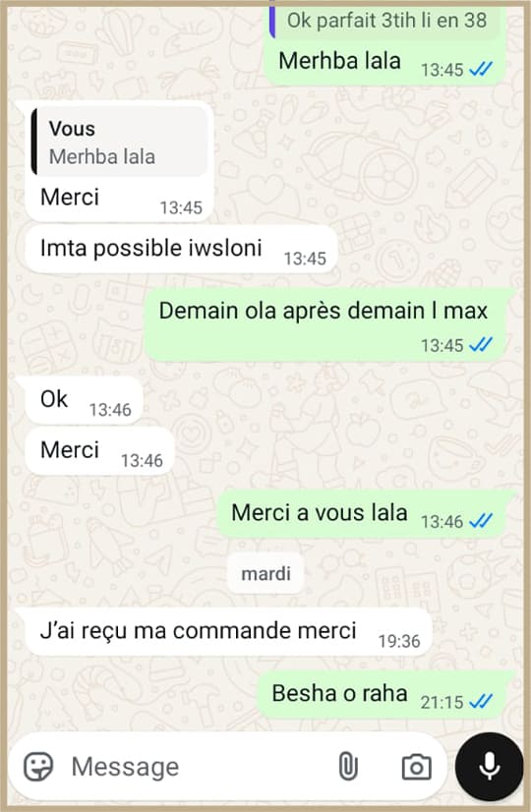Select 'J'ai reçu ma commande merci' message
Viewport: 531px width, 812px height.
click(x=228, y=631)
